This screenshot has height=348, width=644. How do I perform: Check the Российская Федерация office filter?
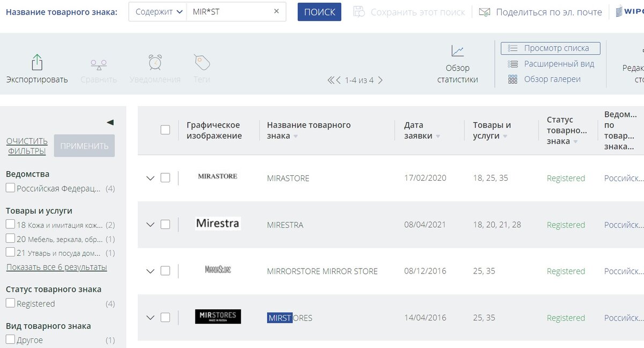[10, 188]
